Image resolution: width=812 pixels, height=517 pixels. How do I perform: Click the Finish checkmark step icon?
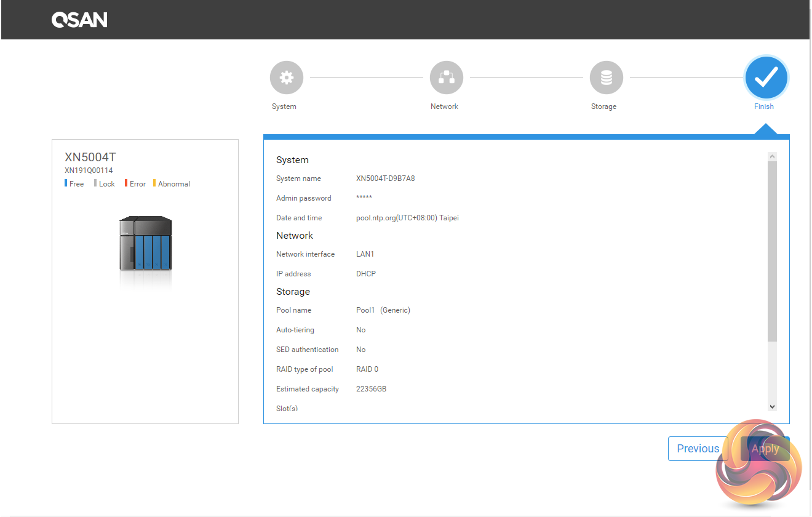pyautogui.click(x=766, y=78)
